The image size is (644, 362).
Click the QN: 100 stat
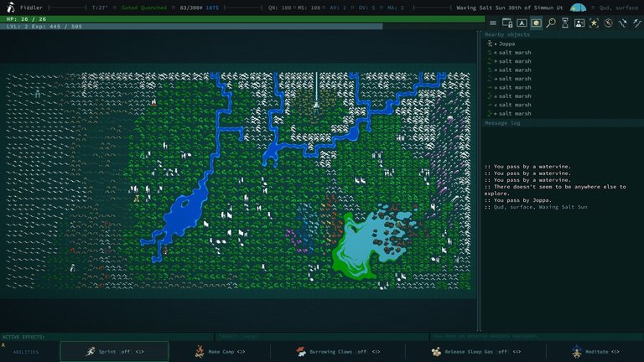click(x=280, y=8)
